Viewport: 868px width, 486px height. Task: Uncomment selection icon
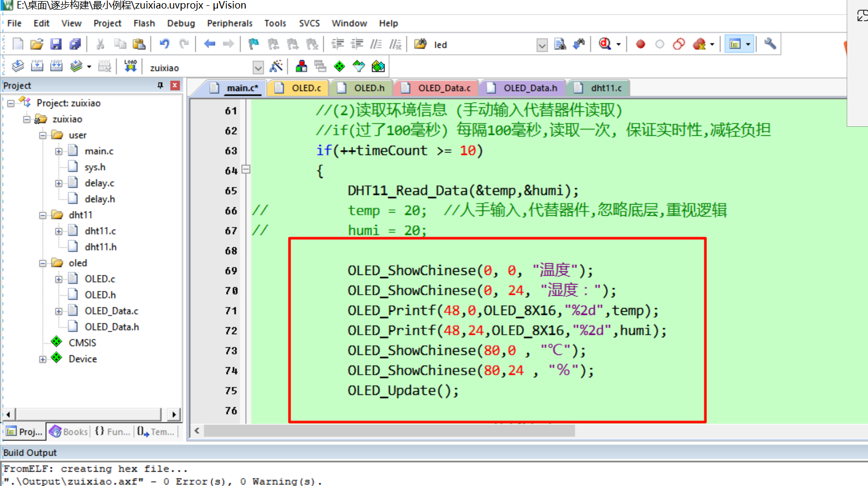tap(395, 44)
